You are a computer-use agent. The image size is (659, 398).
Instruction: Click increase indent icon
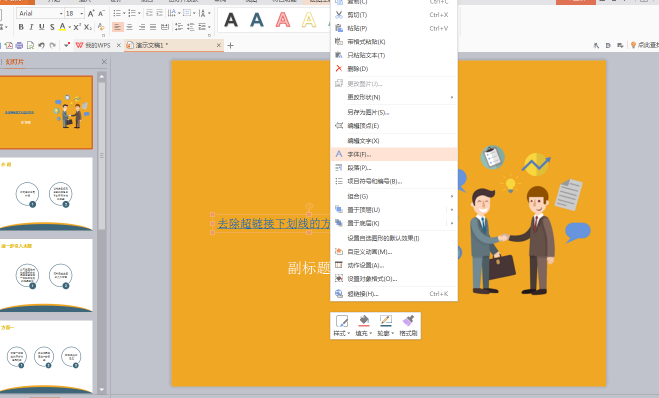tap(160, 13)
